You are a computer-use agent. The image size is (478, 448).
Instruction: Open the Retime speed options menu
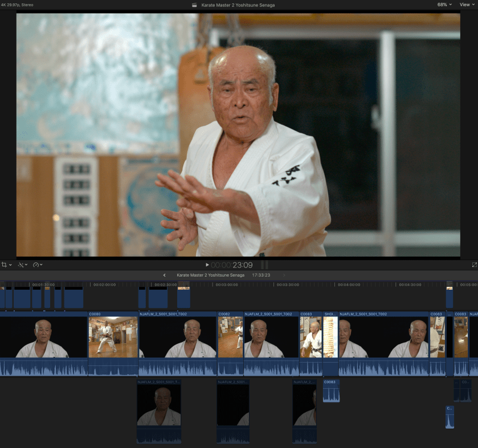coord(38,265)
